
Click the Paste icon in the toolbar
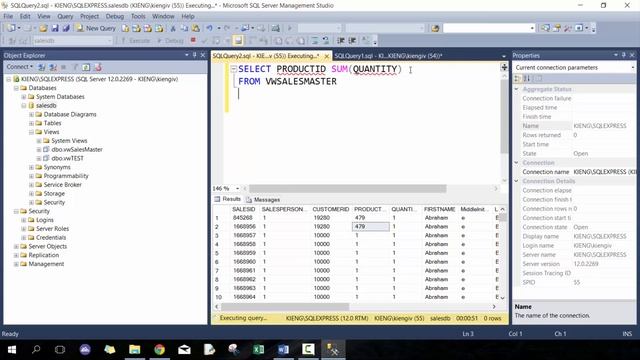click(x=196, y=28)
